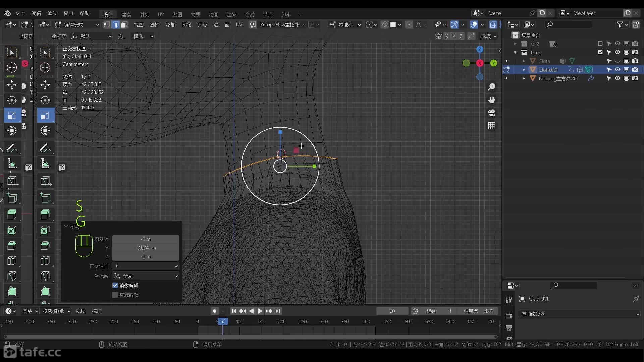The width and height of the screenshot is (644, 362).
Task: Click the 框选 box select button
Action: click(x=143, y=36)
